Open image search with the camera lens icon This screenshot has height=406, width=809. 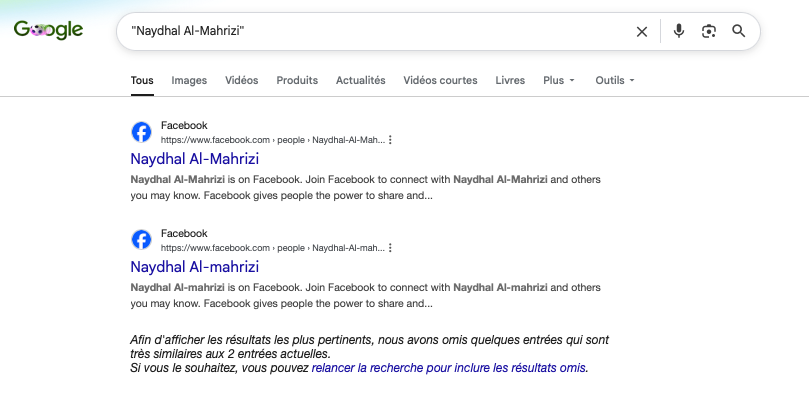tap(709, 31)
